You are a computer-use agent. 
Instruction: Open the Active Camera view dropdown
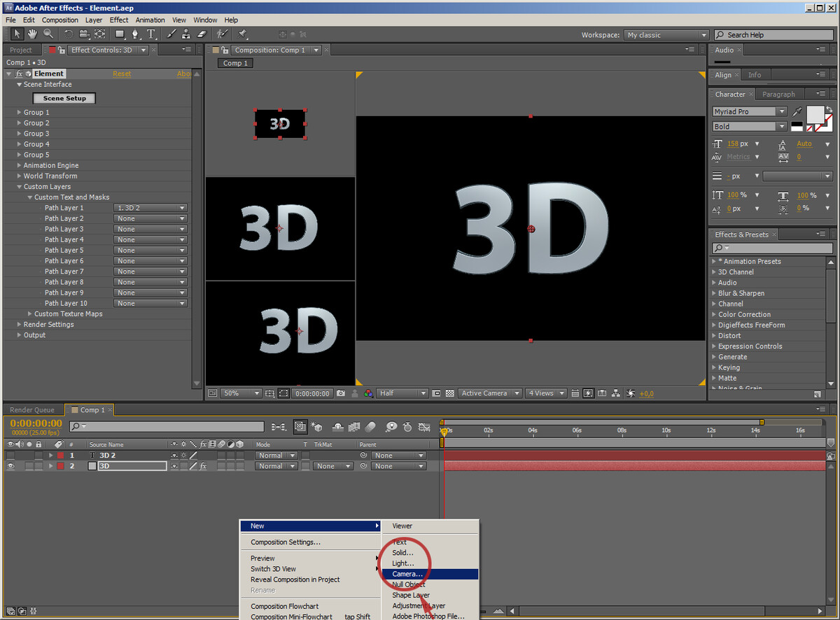491,393
